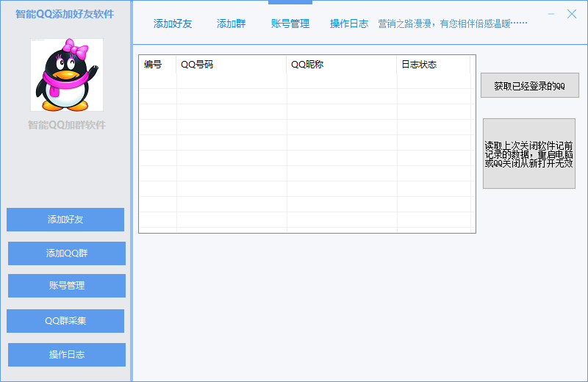
Task: Select the 日志状态 column header
Action: pyautogui.click(x=434, y=65)
